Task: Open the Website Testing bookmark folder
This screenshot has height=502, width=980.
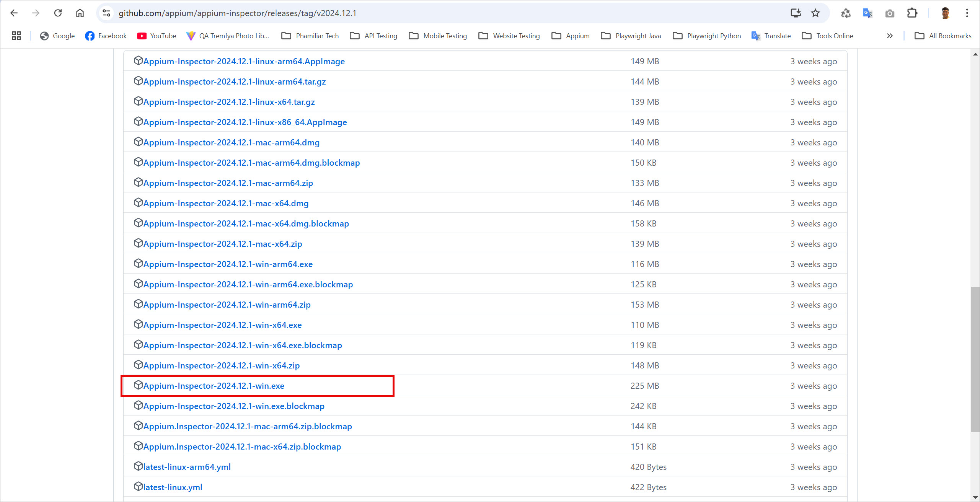Action: [x=509, y=36]
